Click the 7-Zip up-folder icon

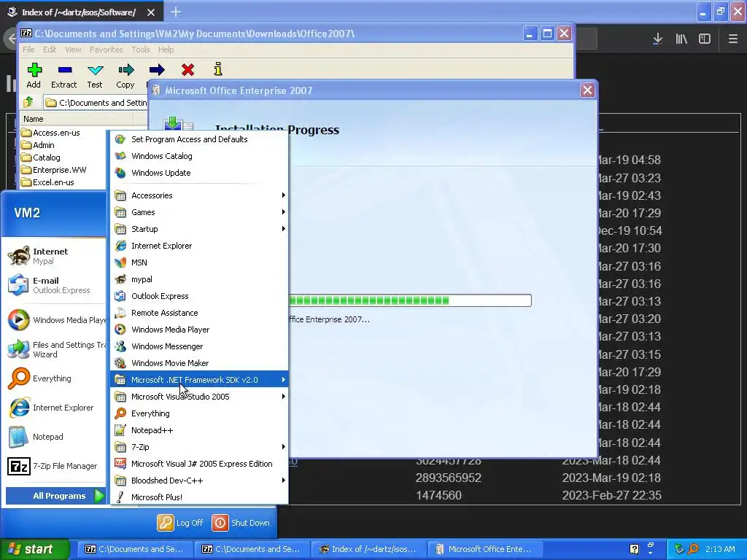(28, 102)
